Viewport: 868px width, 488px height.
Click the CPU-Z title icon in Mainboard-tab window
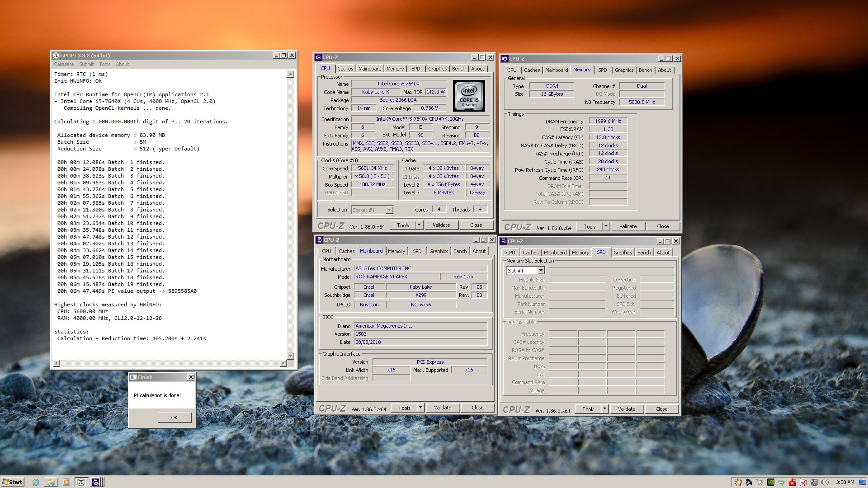pos(320,240)
